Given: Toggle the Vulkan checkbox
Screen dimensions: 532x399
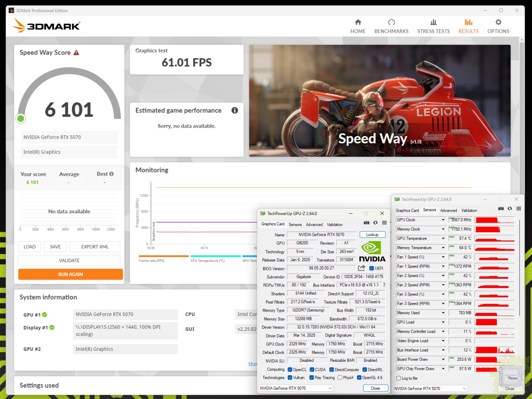Looking at the screenshot, I should (290, 378).
